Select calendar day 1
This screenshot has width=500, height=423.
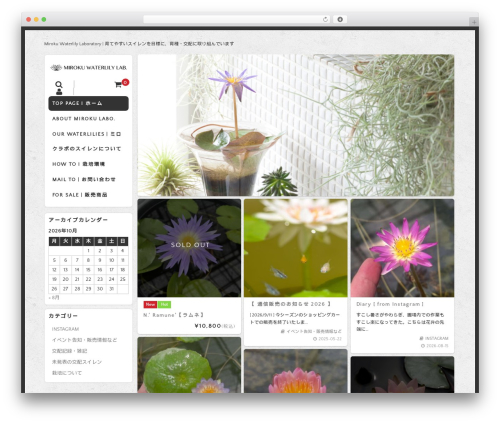(88, 251)
